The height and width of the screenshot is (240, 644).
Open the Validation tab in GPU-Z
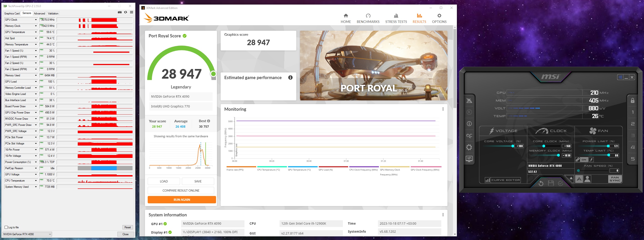(x=53, y=14)
